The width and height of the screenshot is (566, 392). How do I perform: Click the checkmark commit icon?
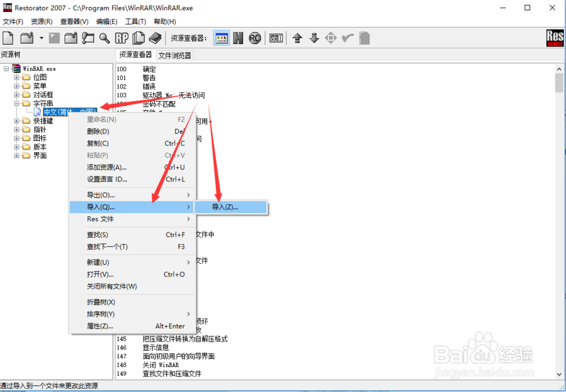(348, 38)
